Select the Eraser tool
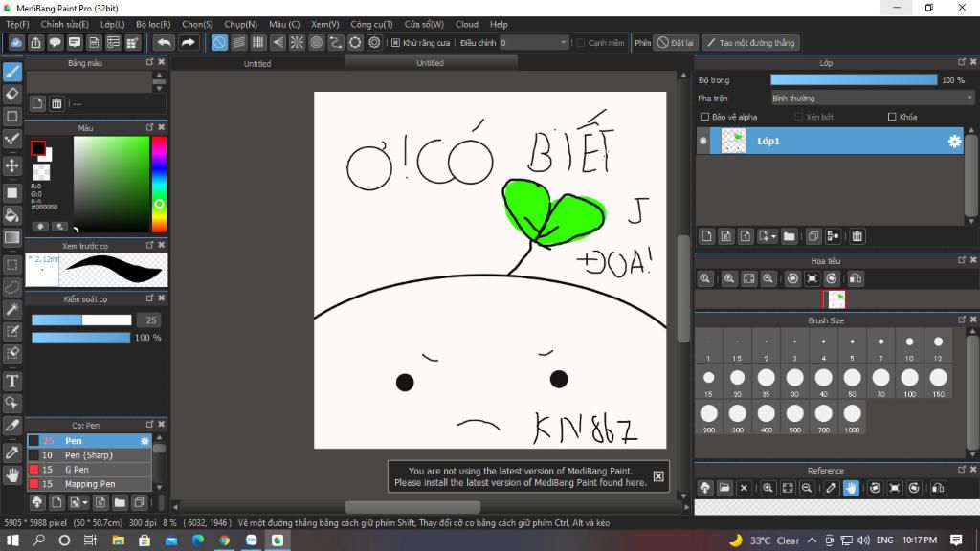980x551 pixels. (12, 94)
